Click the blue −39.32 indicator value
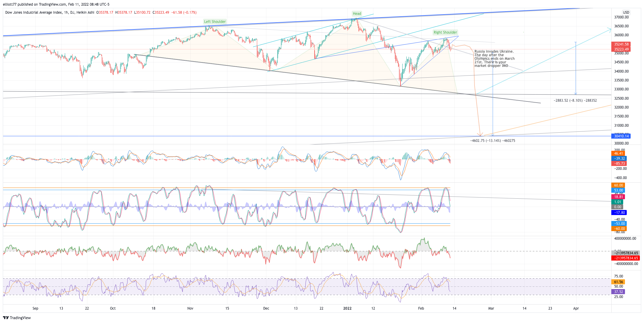The width and height of the screenshot is (644, 323). (x=619, y=159)
